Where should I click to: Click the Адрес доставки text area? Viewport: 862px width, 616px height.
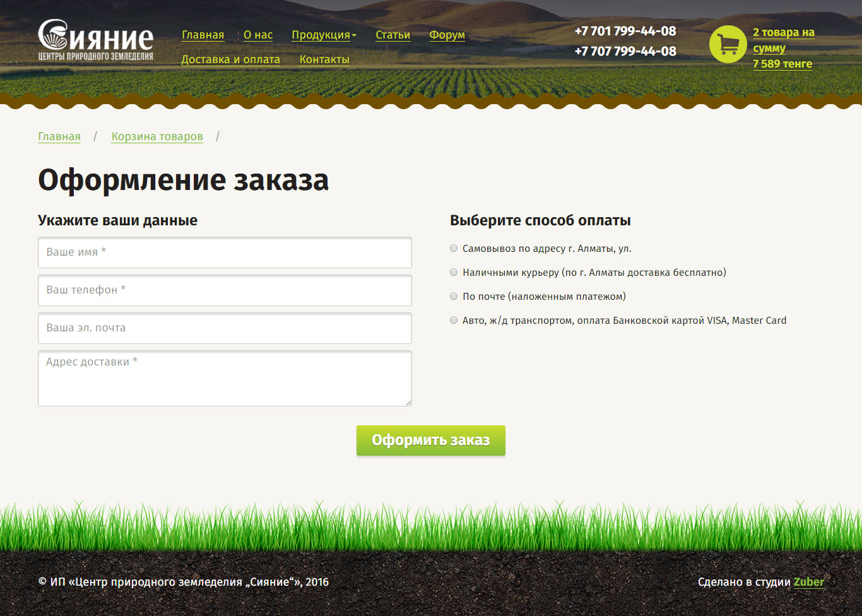point(225,378)
